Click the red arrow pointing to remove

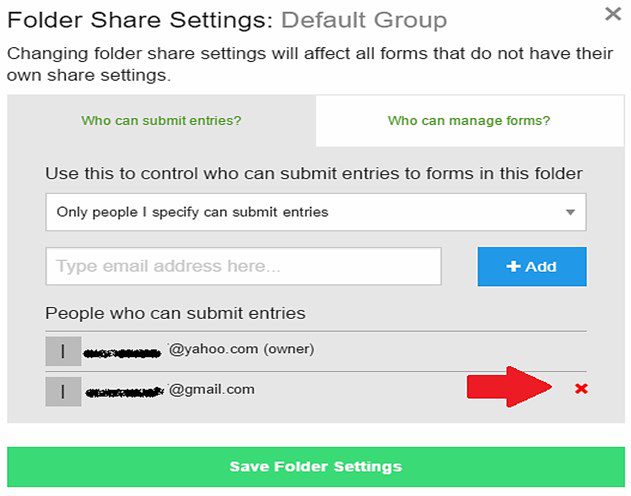click(509, 387)
